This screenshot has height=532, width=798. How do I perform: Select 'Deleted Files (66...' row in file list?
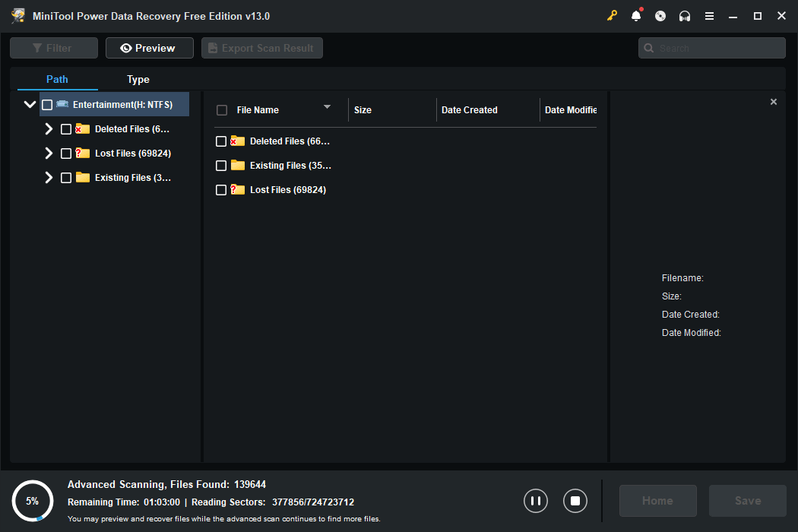point(290,141)
